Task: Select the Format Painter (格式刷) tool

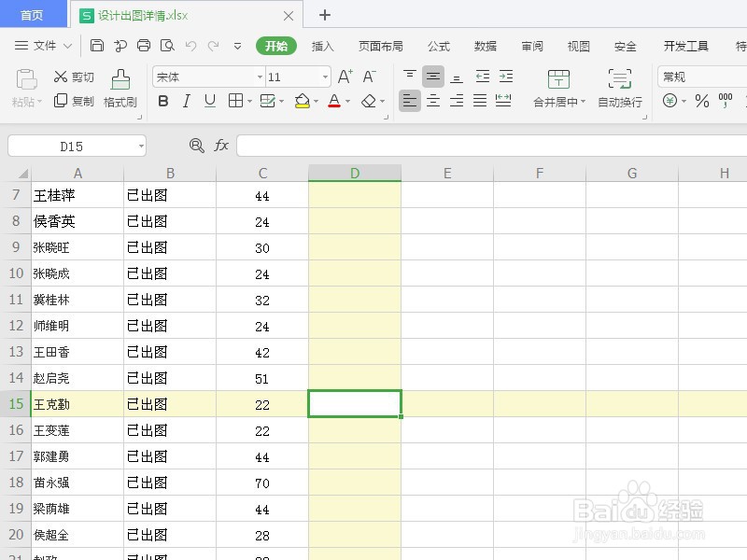Action: click(x=120, y=89)
